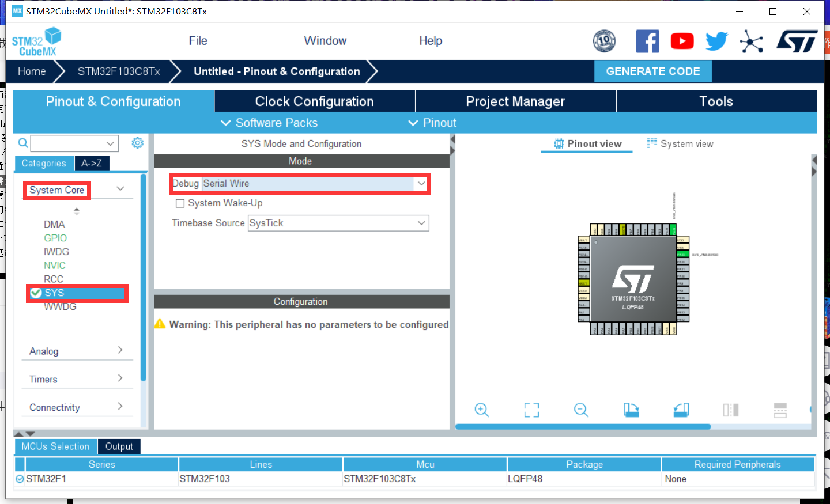Open the Facebook icon link
830x504 pixels.
pyautogui.click(x=647, y=41)
